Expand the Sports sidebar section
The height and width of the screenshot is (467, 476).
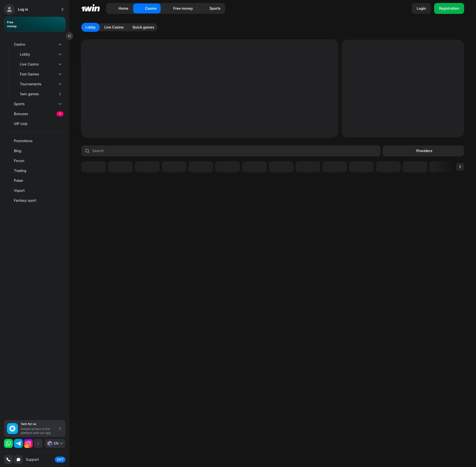pyautogui.click(x=60, y=104)
